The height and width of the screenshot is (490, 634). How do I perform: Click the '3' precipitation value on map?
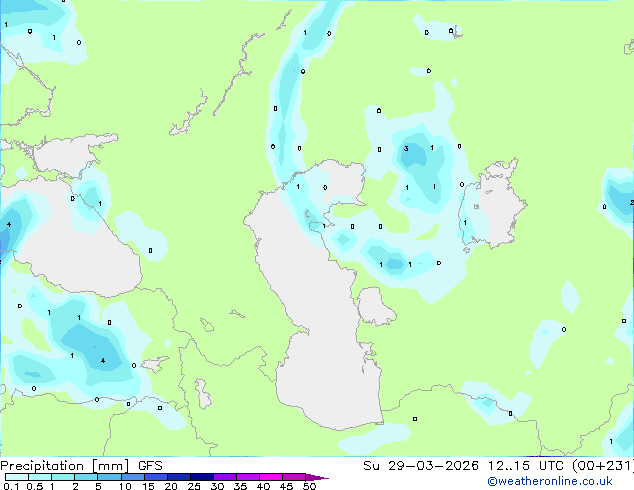[x=406, y=149]
